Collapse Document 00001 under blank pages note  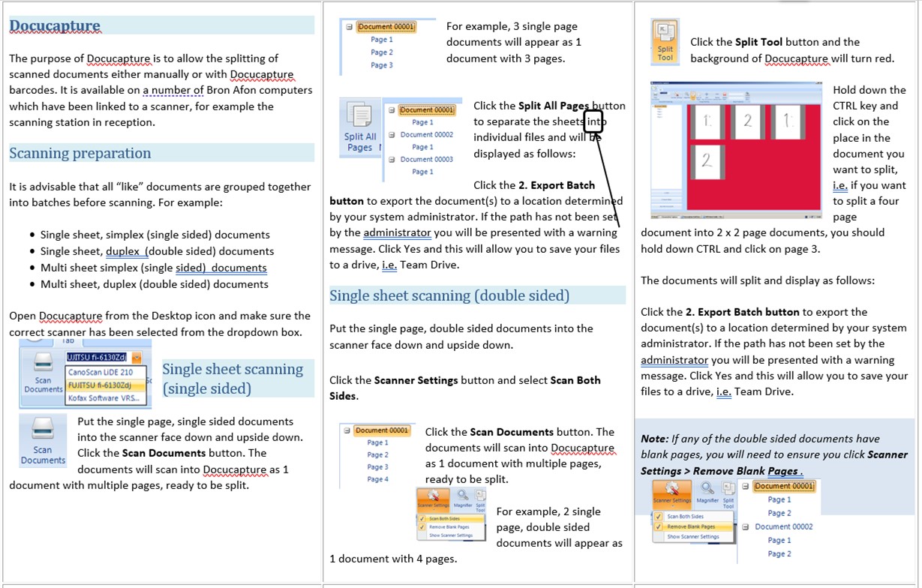pos(746,486)
